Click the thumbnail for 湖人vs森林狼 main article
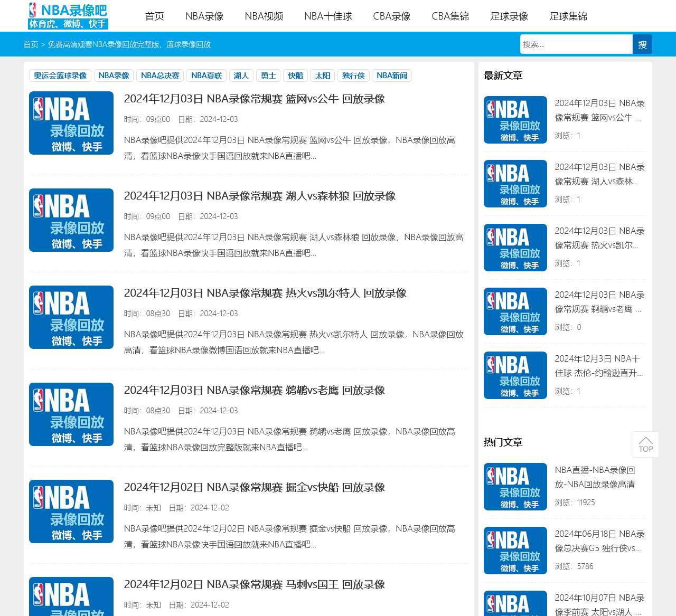The height and width of the screenshot is (616, 676). (x=71, y=220)
